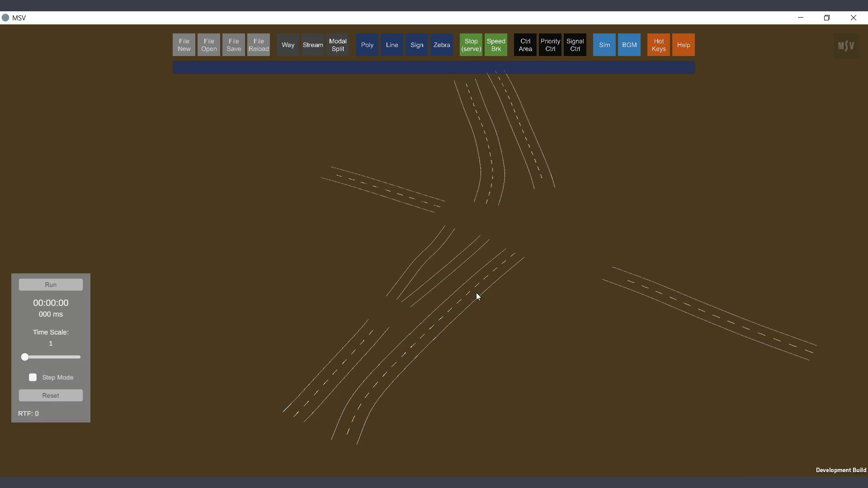Screen dimensions: 868x488
Task: Activate the Stop (serve) tool
Action: pyautogui.click(x=471, y=45)
